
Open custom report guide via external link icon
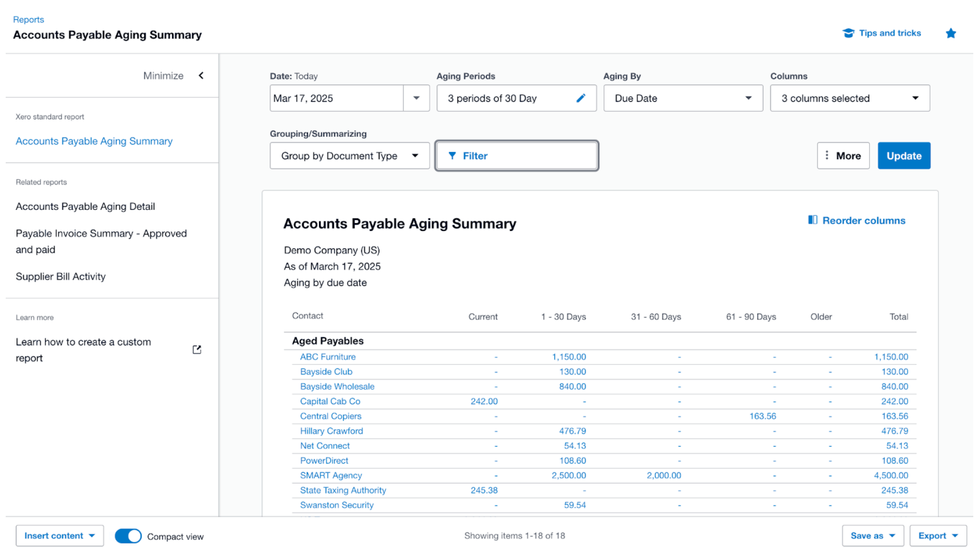coord(196,349)
